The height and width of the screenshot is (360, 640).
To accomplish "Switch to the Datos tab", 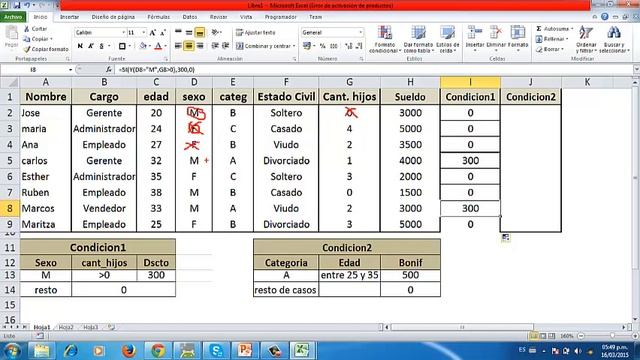I will click(x=189, y=17).
